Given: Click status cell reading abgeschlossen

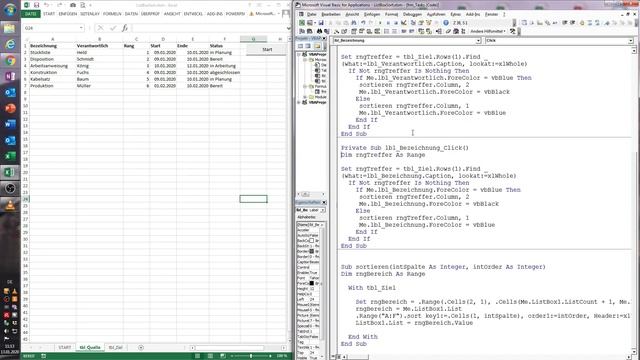Looking at the screenshot, I should (x=224, y=72).
